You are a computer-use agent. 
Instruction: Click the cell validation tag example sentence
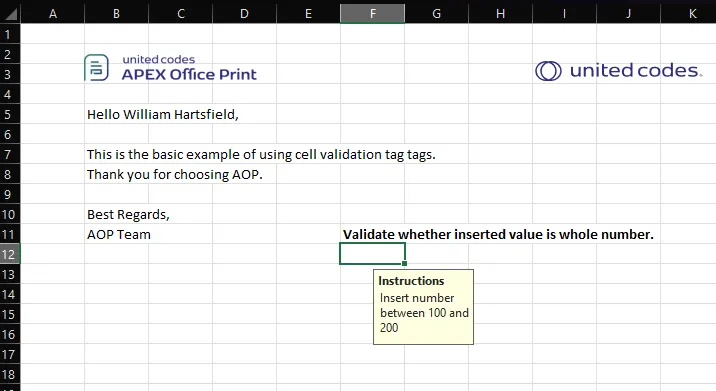(261, 154)
